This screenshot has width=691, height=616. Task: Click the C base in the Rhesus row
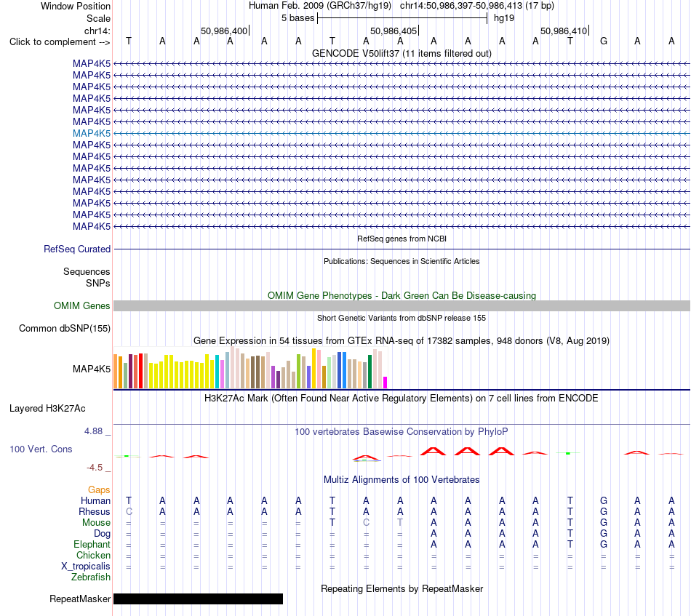click(x=129, y=512)
